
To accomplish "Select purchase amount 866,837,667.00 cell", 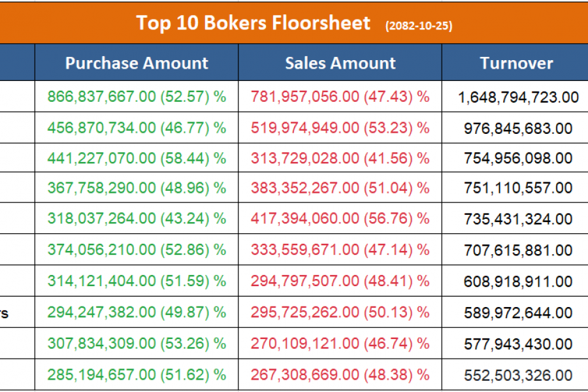I will click(x=137, y=97).
